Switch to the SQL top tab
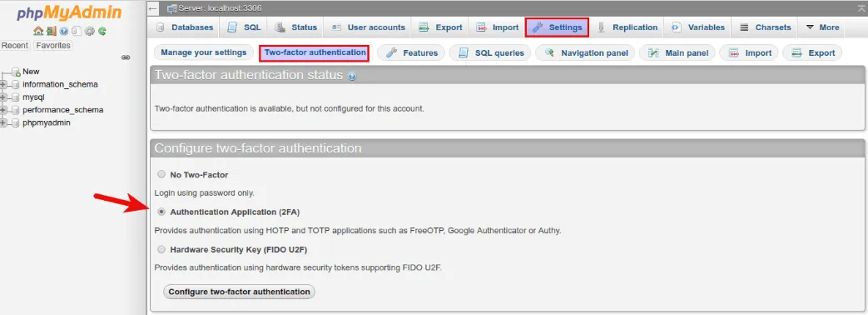This screenshot has width=868, height=315. click(x=244, y=27)
